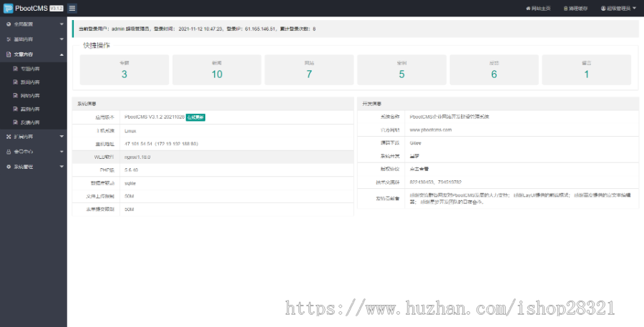
Task: Click the document icon beside 文章内容
Action: (x=9, y=54)
